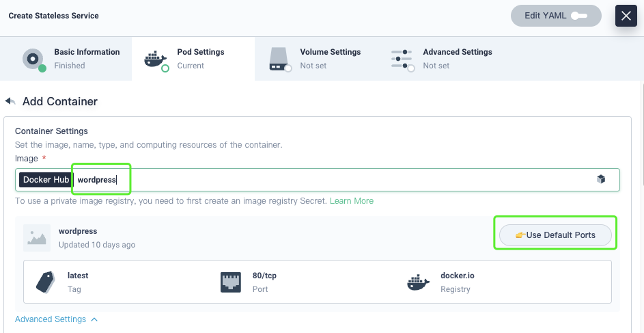Click the Basic Information step icon
Viewport: 644px width, 333px height.
click(x=33, y=59)
